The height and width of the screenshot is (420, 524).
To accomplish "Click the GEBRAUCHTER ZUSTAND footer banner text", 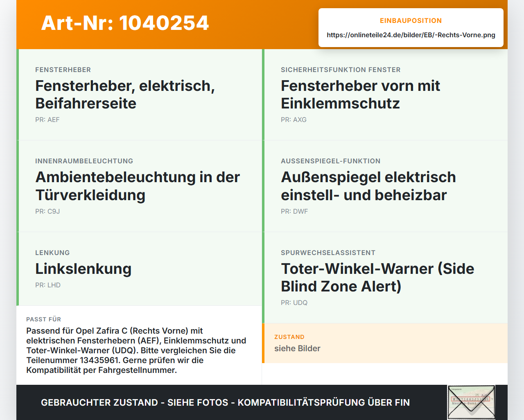I will coord(225,402).
